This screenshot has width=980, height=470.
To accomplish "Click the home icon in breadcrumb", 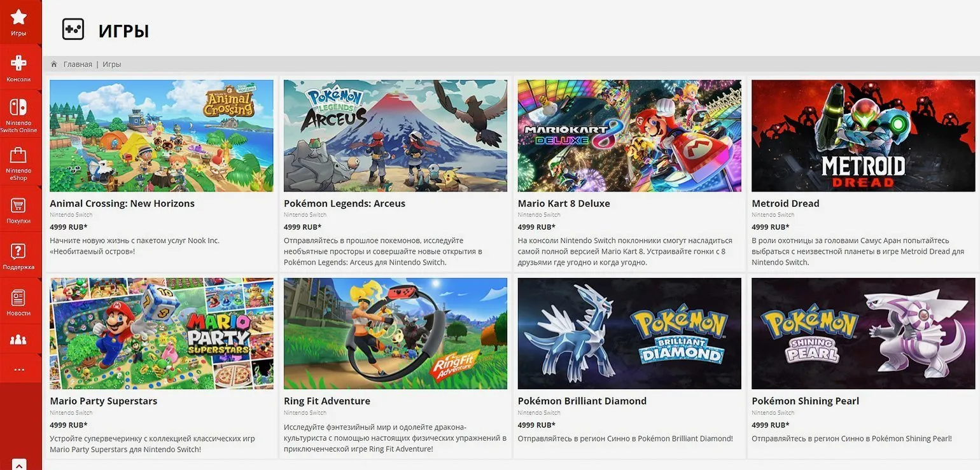I will click(x=54, y=64).
